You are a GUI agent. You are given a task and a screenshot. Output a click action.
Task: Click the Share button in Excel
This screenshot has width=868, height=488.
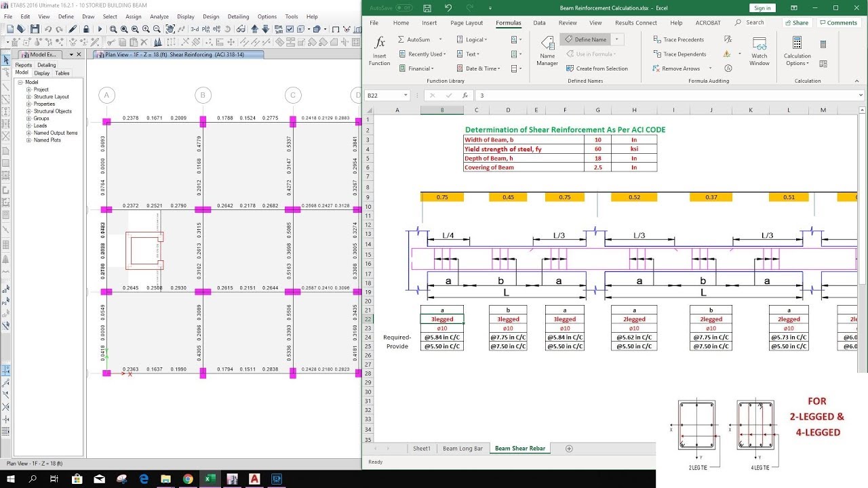(797, 22)
